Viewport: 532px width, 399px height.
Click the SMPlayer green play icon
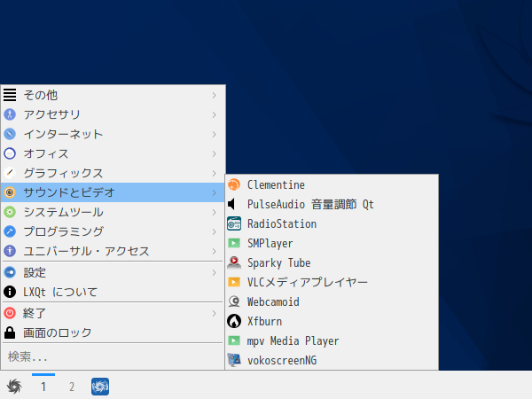pos(234,243)
